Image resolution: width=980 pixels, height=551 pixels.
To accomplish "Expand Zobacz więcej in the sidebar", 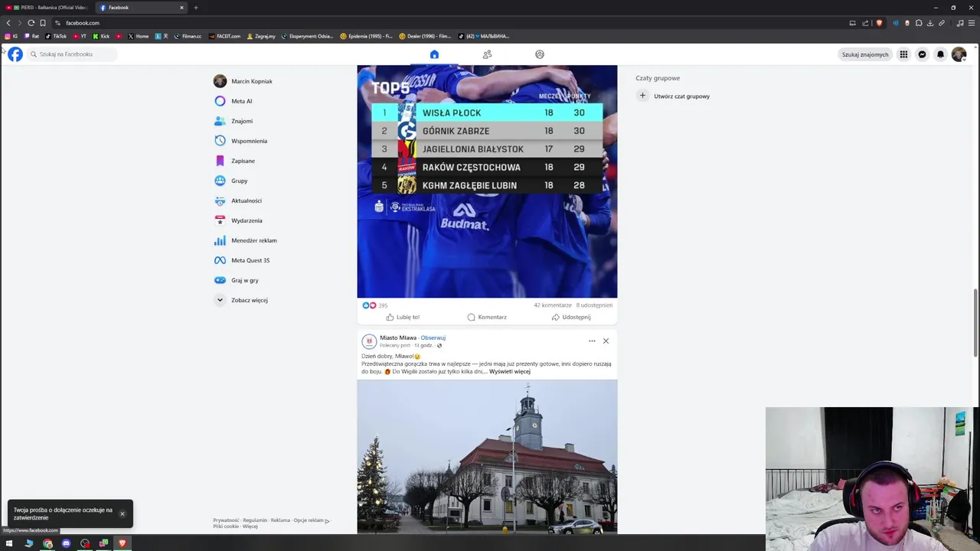I will click(240, 300).
